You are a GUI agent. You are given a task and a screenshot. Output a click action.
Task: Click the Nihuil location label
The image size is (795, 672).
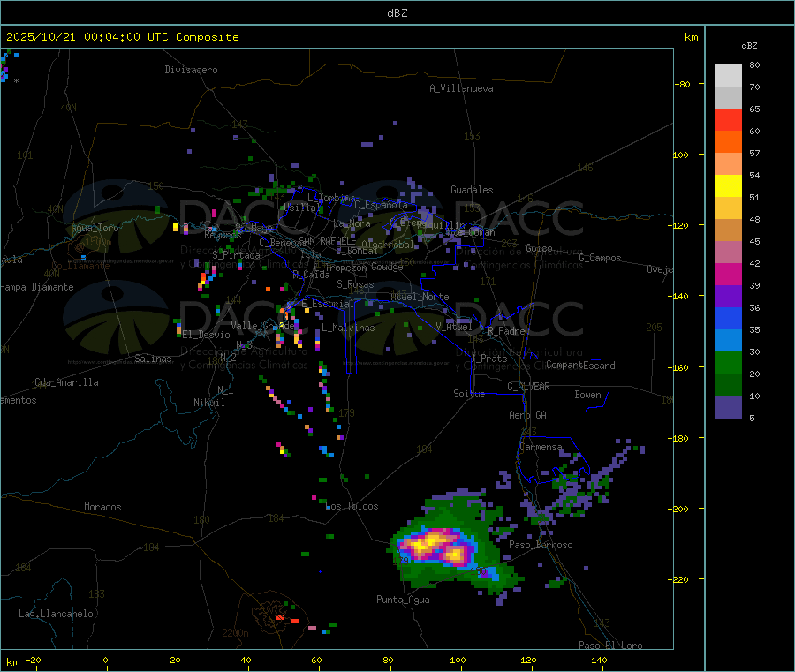point(208,403)
